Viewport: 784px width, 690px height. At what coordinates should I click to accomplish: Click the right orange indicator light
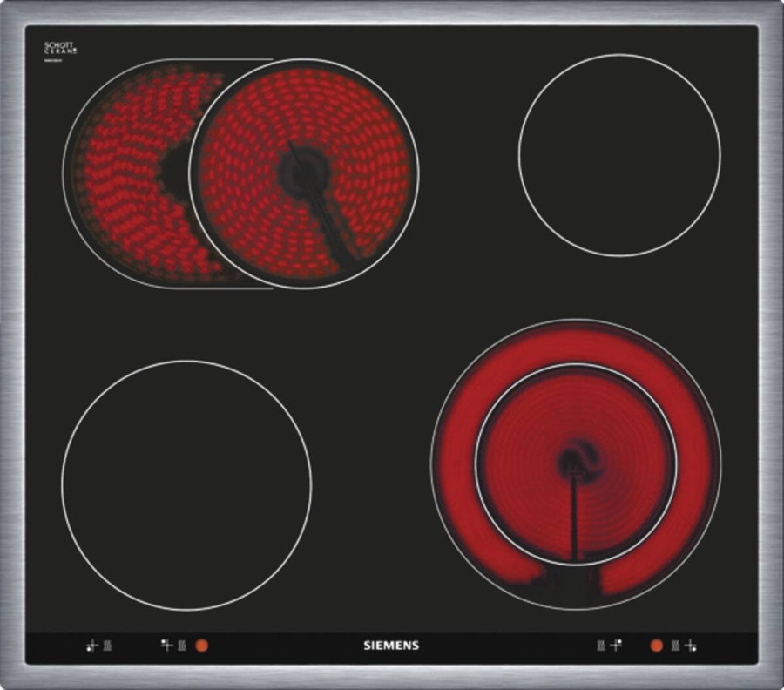click(x=656, y=646)
